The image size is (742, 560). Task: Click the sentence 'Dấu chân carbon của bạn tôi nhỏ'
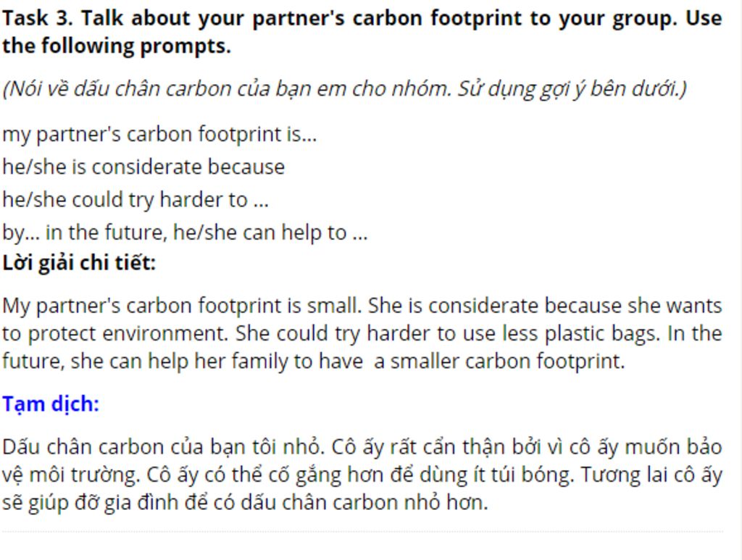point(163,446)
